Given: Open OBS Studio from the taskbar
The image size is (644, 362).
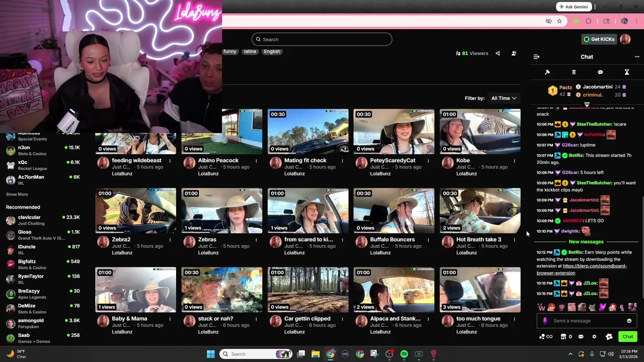Looking at the screenshot, I should pos(389,354).
